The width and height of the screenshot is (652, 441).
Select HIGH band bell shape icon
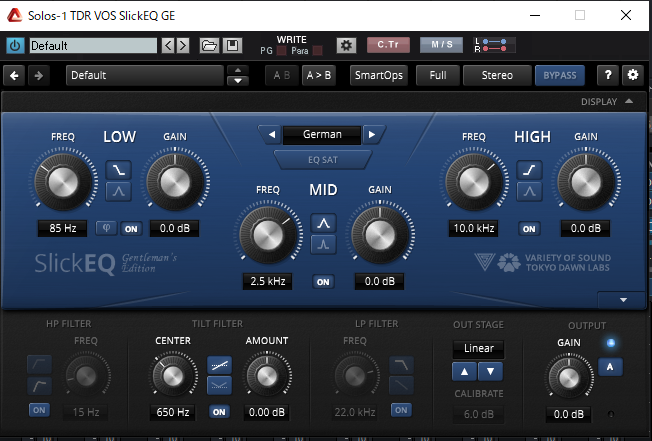coord(529,191)
